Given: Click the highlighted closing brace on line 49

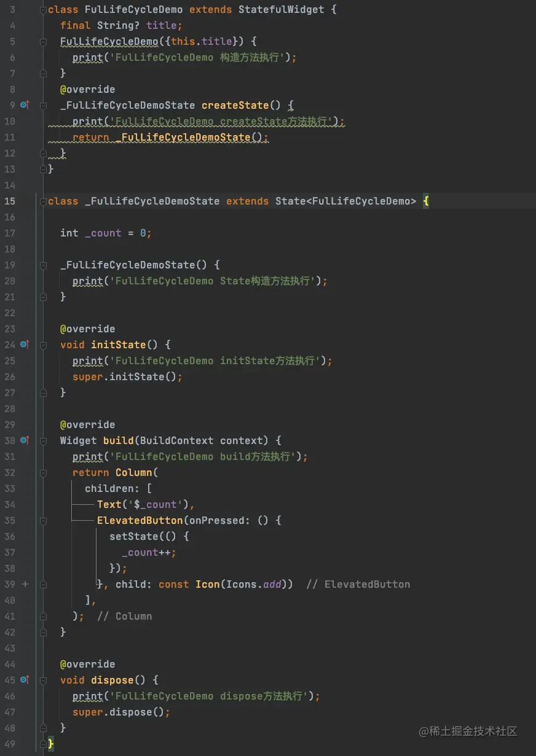Looking at the screenshot, I should [51, 744].
